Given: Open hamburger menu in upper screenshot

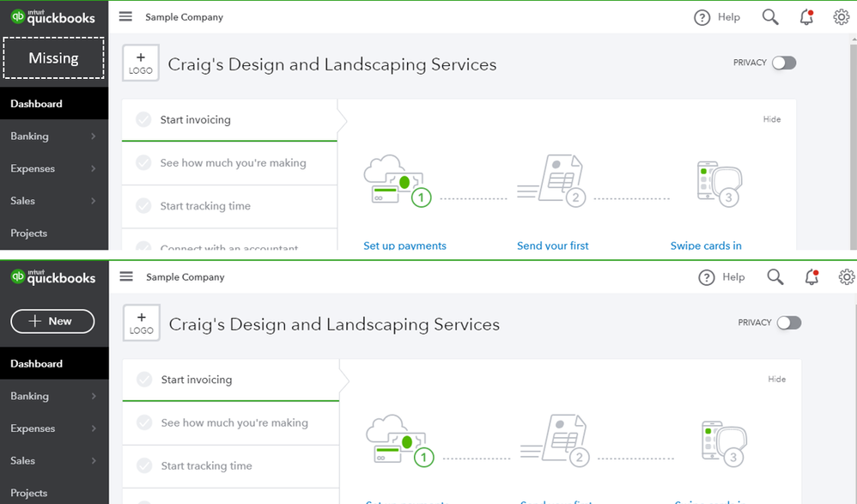Looking at the screenshot, I should 125,16.
